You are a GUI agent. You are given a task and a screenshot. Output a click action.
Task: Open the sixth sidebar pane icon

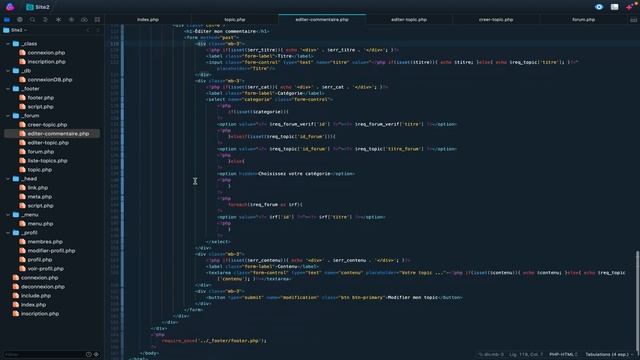coord(71,20)
